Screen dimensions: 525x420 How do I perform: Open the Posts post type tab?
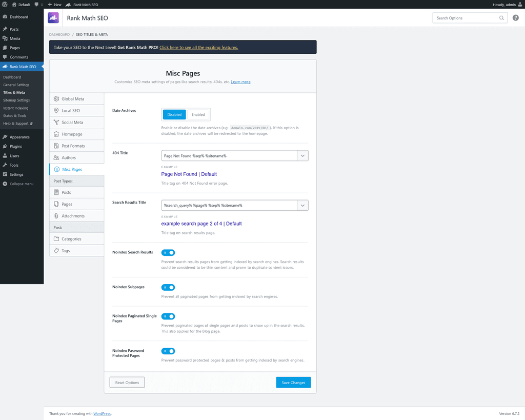tap(77, 192)
